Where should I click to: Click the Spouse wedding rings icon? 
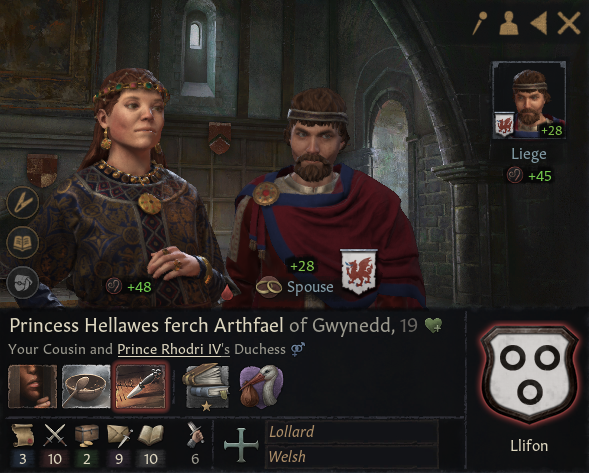tap(269, 287)
